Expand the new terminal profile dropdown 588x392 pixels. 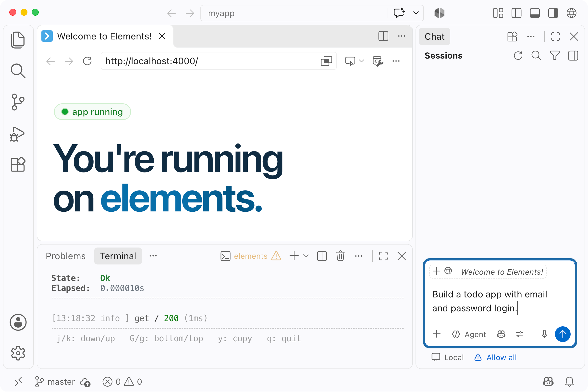click(306, 256)
